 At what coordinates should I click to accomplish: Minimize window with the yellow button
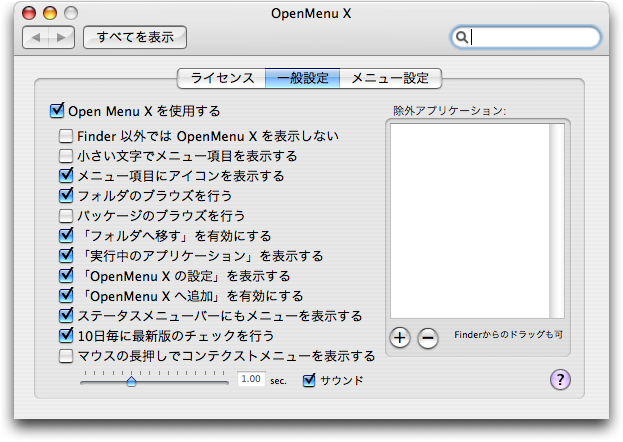point(50,13)
